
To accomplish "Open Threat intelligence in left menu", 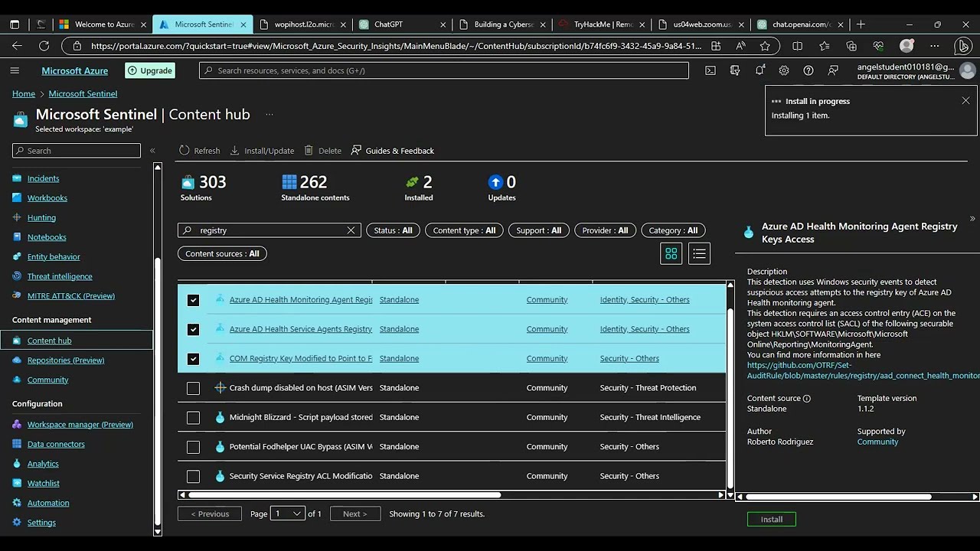I will tap(60, 276).
